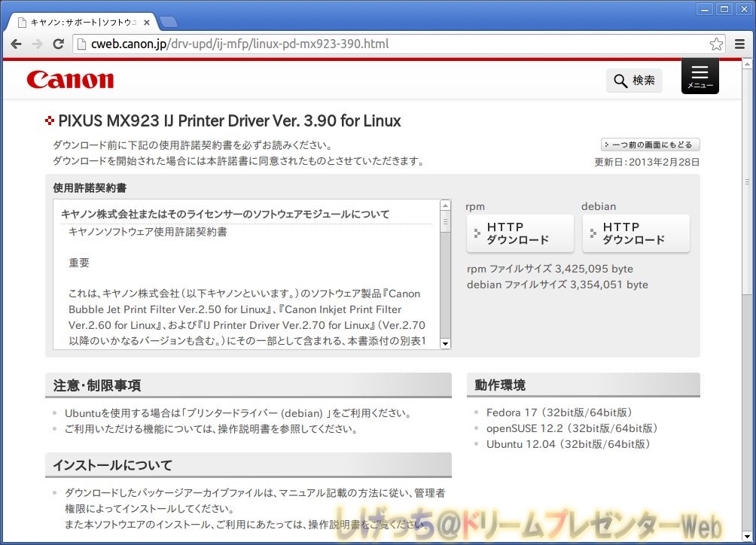The image size is (756, 545).
Task: Click the 動作環境 section header
Action: click(584, 385)
